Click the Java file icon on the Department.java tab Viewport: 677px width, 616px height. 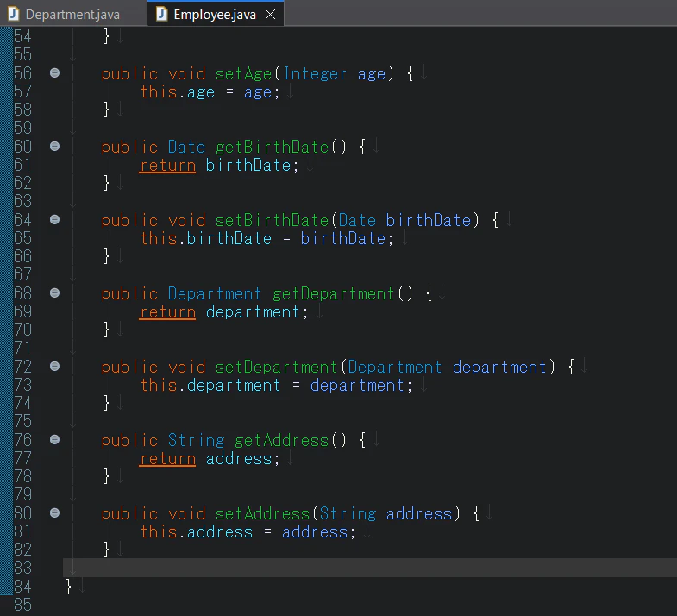click(14, 15)
